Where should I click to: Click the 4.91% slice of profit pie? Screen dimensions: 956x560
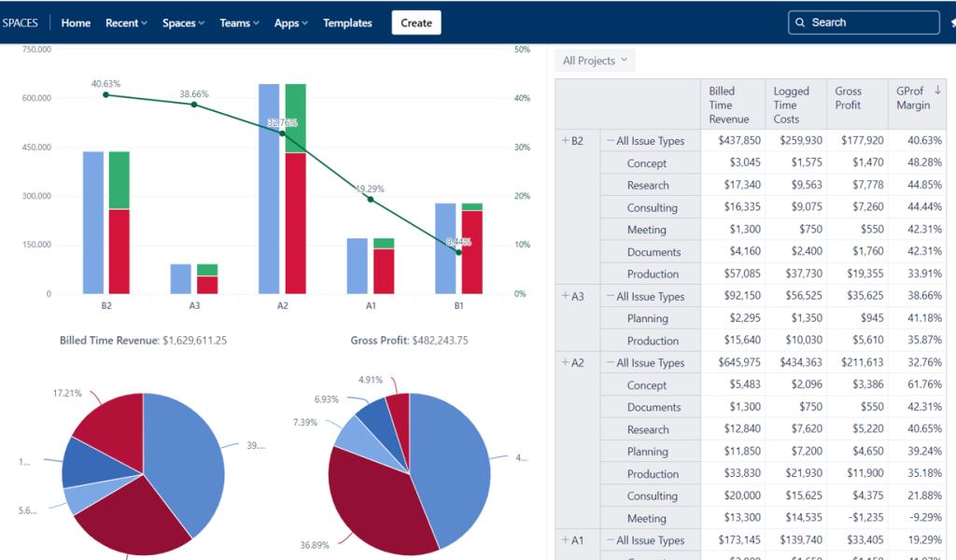(x=400, y=420)
